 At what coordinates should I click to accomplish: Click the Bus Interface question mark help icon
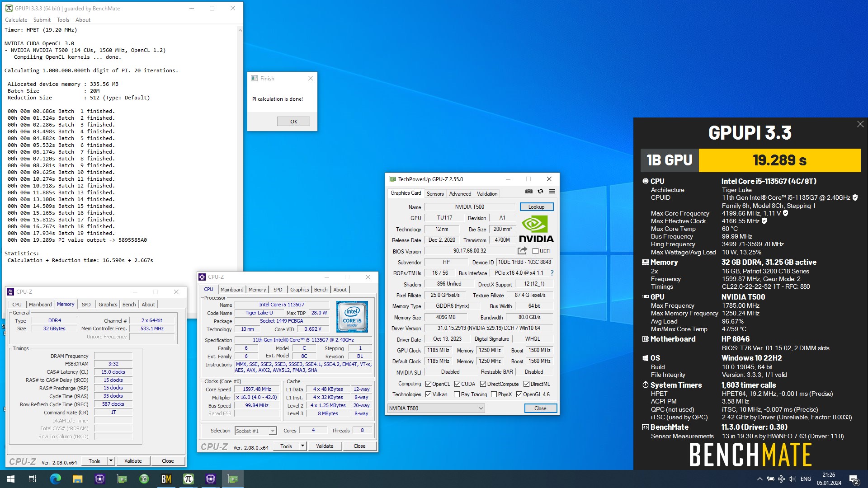(x=552, y=273)
